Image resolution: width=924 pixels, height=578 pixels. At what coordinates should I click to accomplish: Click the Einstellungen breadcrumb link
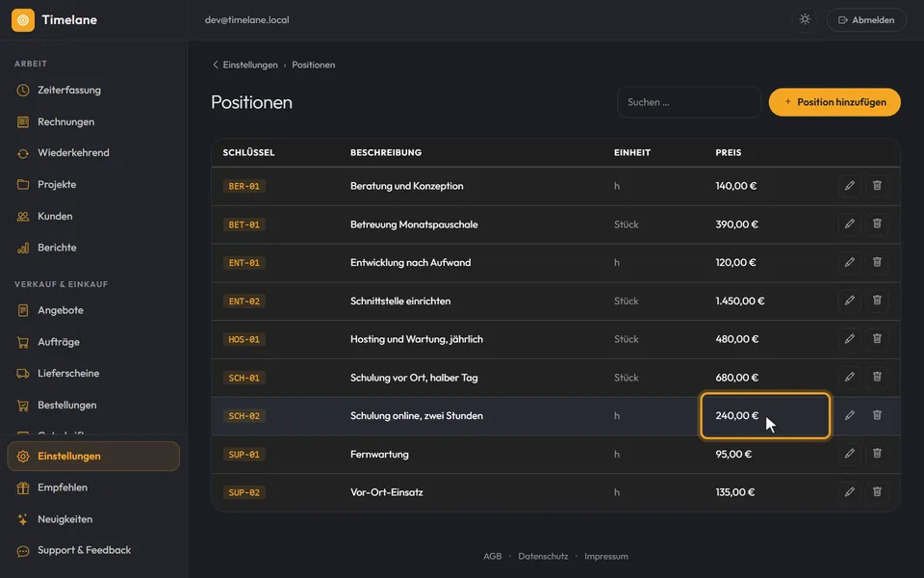[250, 65]
